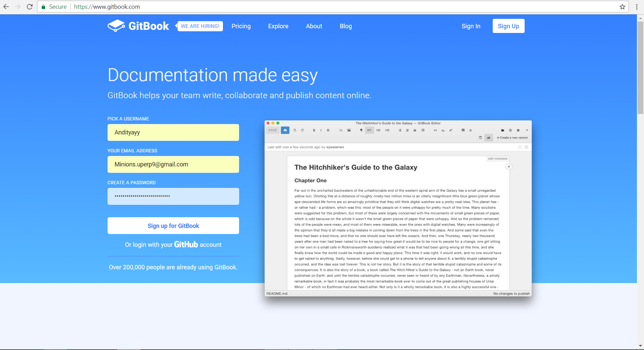This screenshot has width=644, height=350.
Task: Click the paragraph pilcrow icon
Action: click(x=361, y=130)
